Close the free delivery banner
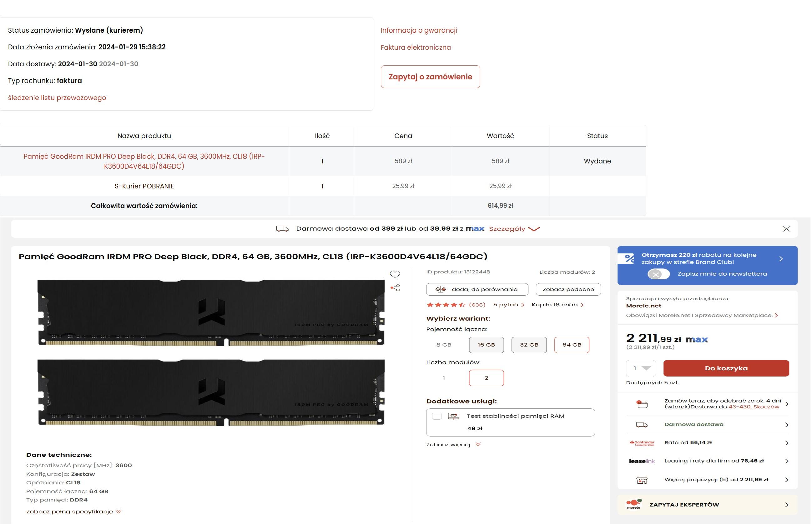812x524 pixels. coord(786,229)
